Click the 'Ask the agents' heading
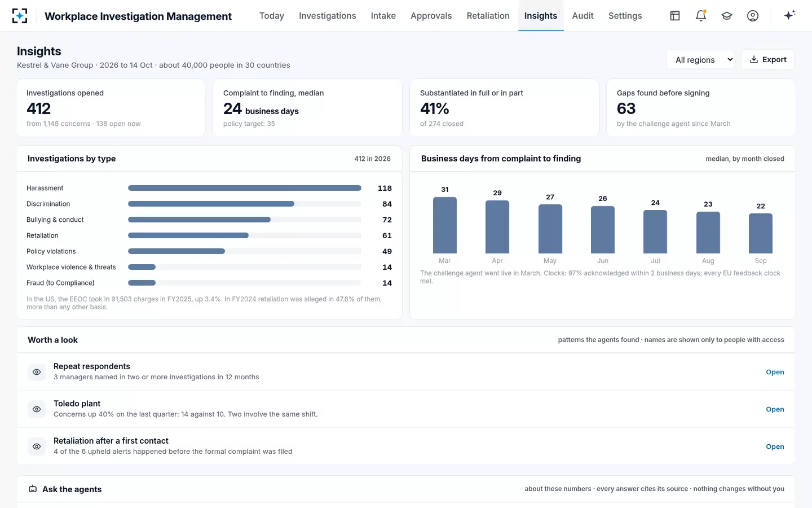The height and width of the screenshot is (508, 812). coord(72,489)
